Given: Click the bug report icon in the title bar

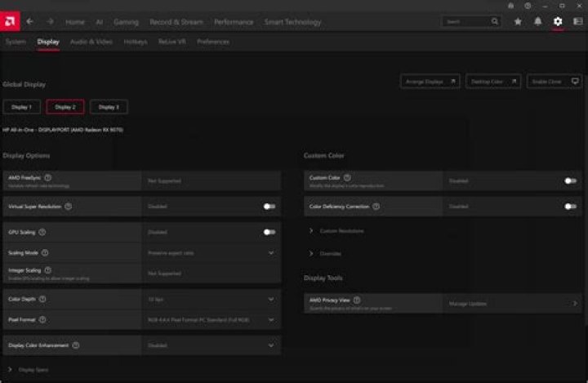Looking at the screenshot, I should (510, 6).
